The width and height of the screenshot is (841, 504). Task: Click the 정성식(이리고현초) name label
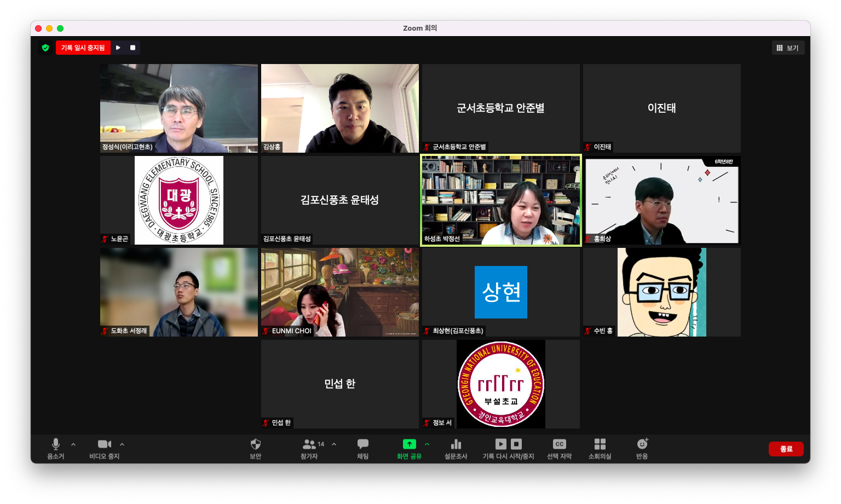[x=127, y=147]
